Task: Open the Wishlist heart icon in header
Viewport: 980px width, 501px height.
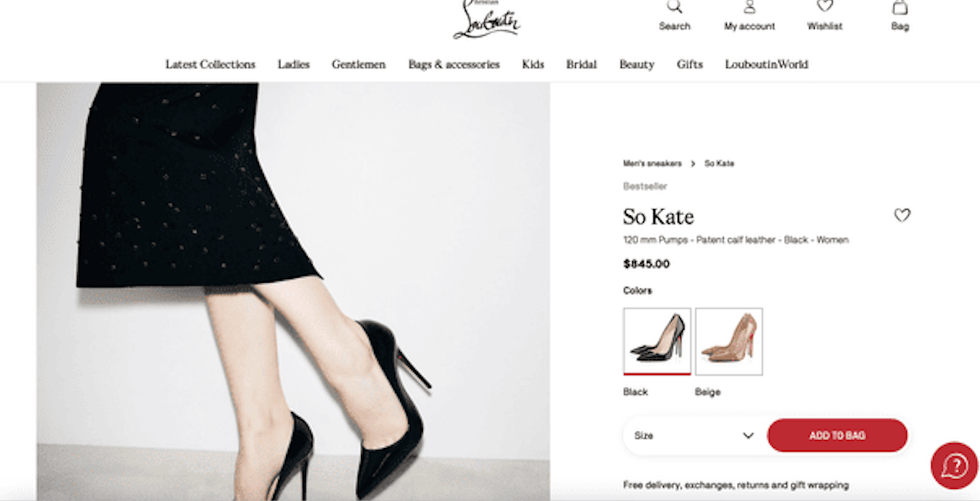Action: pyautogui.click(x=825, y=6)
